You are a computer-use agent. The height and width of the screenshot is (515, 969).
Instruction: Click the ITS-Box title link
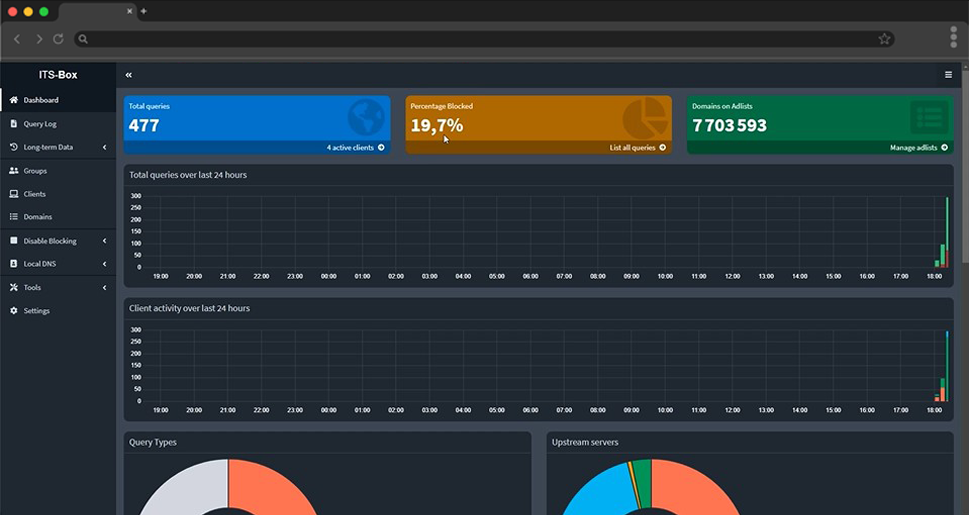point(58,75)
